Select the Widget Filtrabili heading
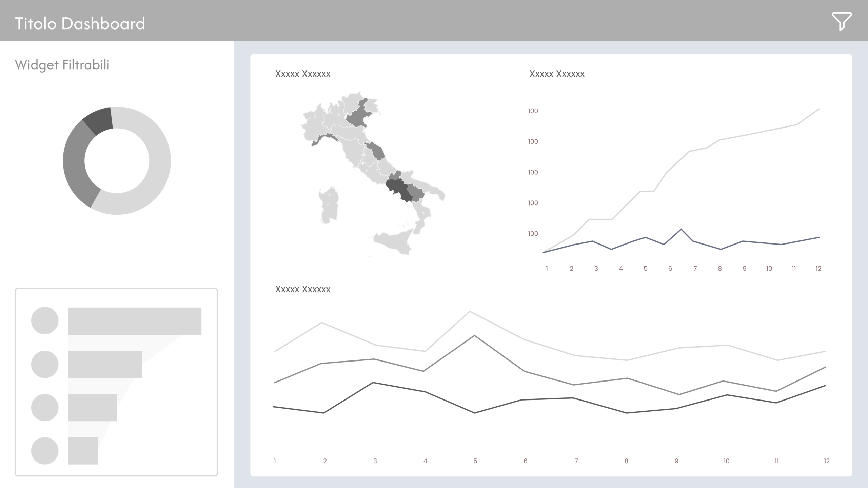Screen dimensions: 868x488 [x=62, y=64]
